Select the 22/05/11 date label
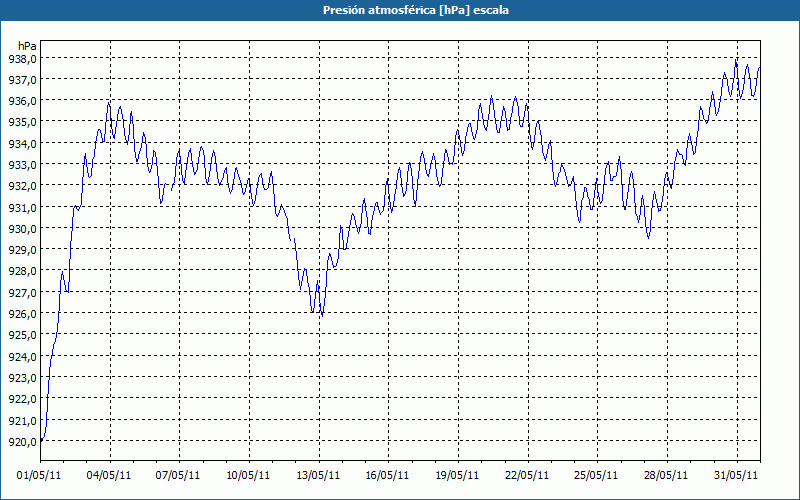The height and width of the screenshot is (500, 800). click(x=527, y=476)
